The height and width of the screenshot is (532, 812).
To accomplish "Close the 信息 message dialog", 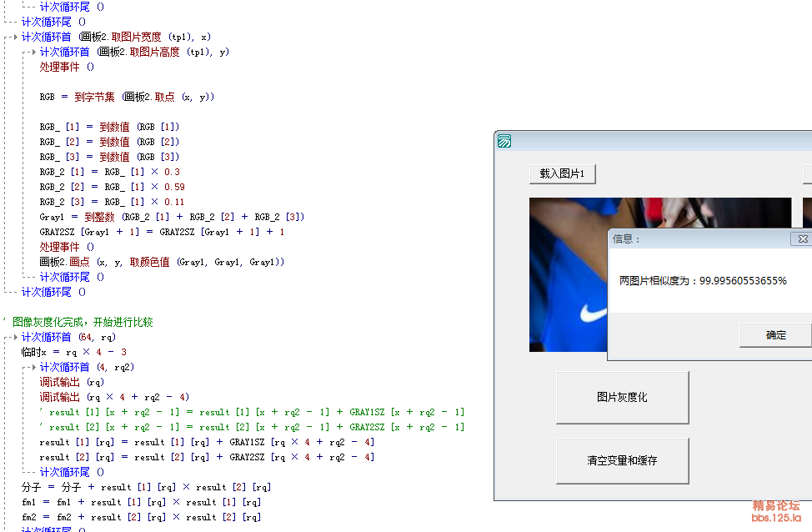I will [802, 239].
